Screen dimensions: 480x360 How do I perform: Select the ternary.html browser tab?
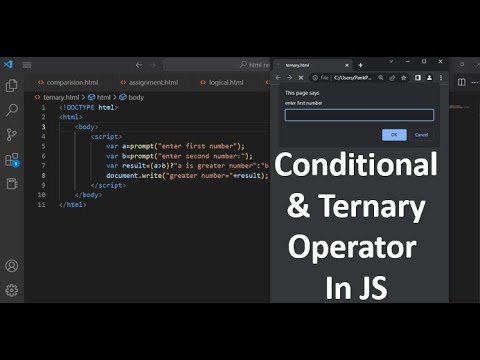point(312,65)
